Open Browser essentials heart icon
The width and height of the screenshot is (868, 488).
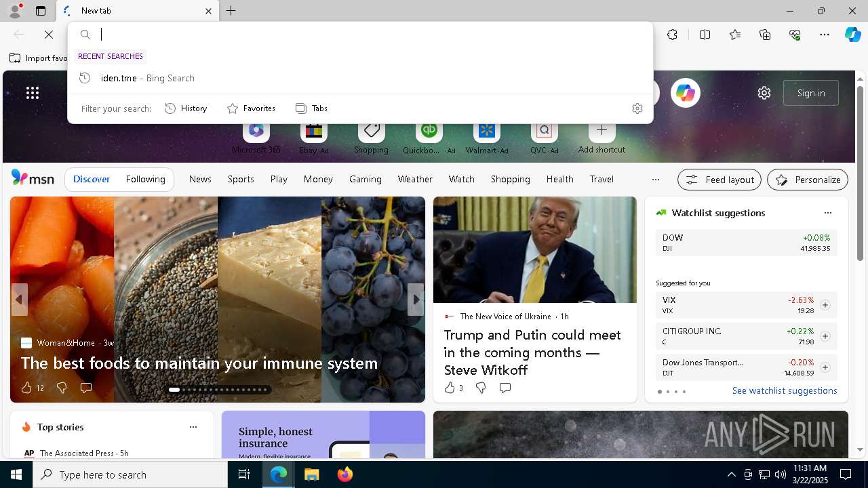[x=795, y=35]
